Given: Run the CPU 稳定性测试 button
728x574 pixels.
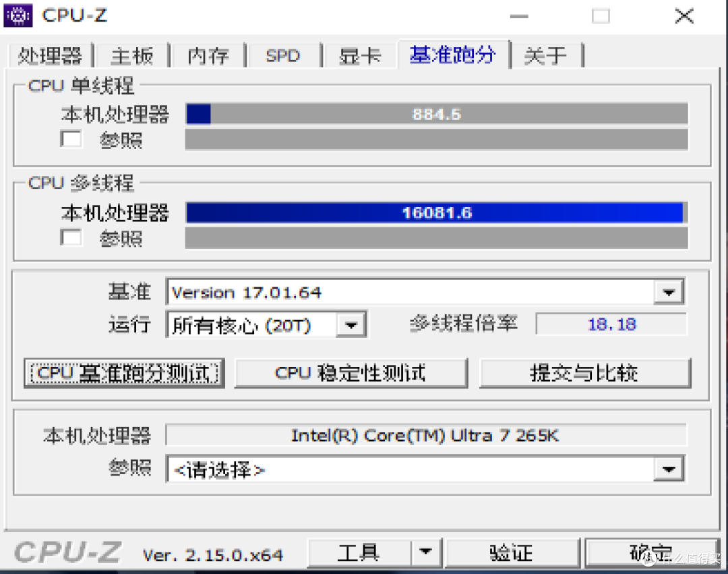Looking at the screenshot, I should click(x=351, y=373).
